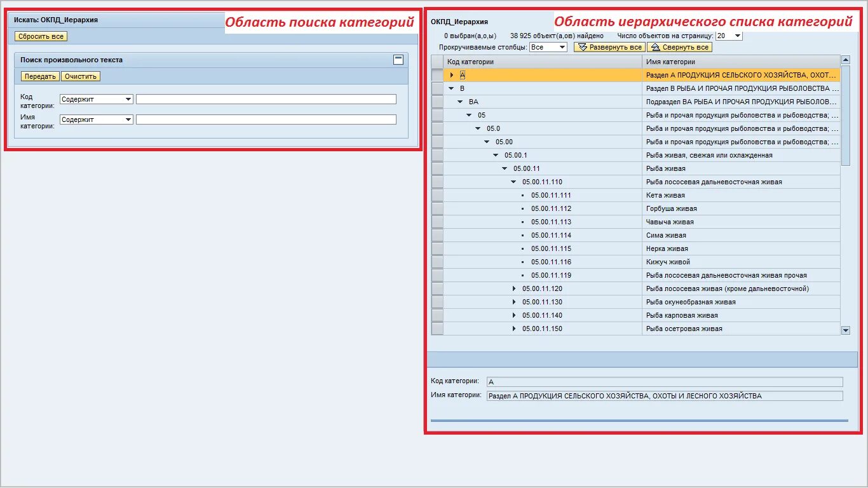Collapse the 05.00.1 category node
The image size is (868, 488).
click(496, 155)
